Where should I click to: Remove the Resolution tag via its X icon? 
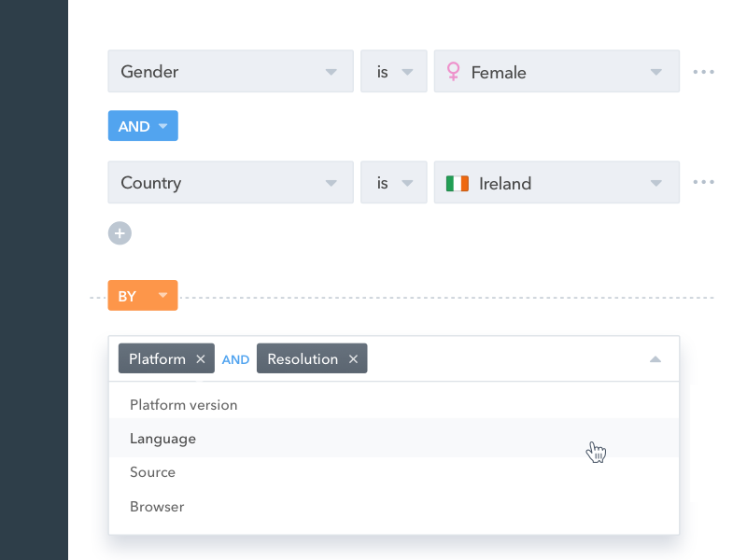pos(353,358)
